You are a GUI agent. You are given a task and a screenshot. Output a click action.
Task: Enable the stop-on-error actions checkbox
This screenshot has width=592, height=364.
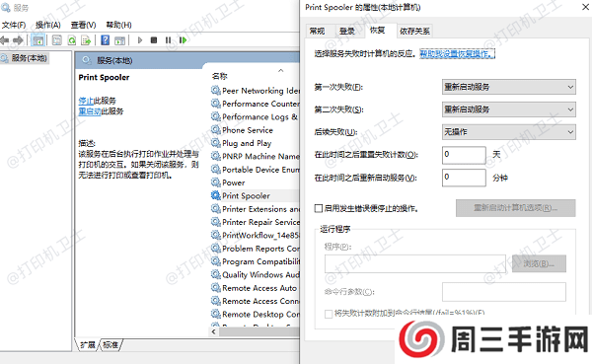(x=319, y=208)
